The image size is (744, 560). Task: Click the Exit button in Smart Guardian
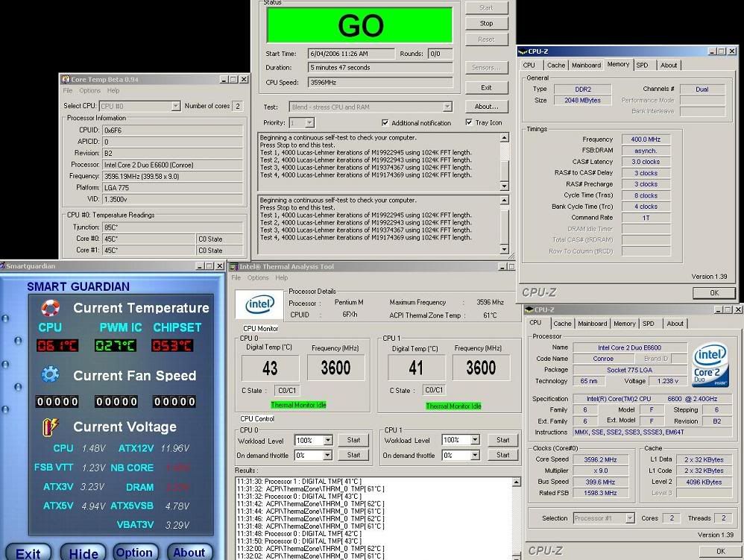coord(28,553)
